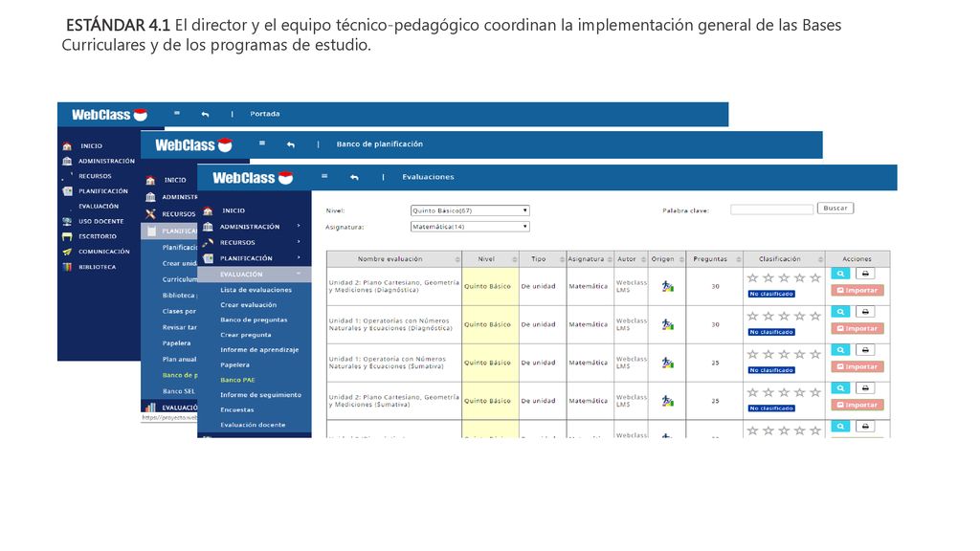
Task: Open the Asignatura dropdown showing Matemática(14)
Action: 470,227
